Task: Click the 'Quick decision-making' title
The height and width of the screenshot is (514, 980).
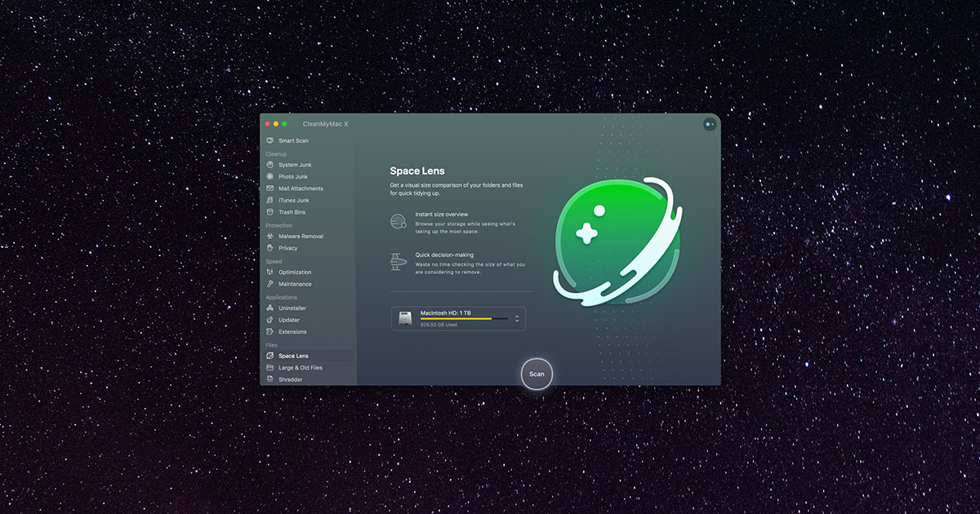Action: click(x=444, y=255)
